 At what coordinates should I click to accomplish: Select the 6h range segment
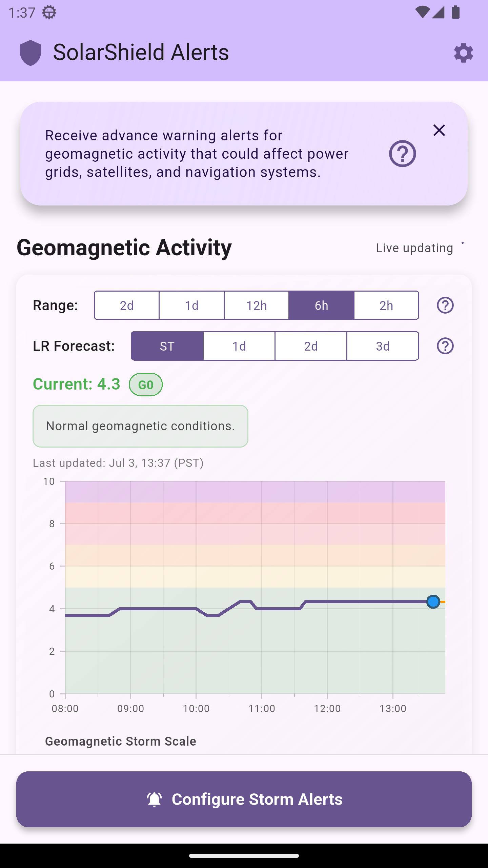point(322,305)
